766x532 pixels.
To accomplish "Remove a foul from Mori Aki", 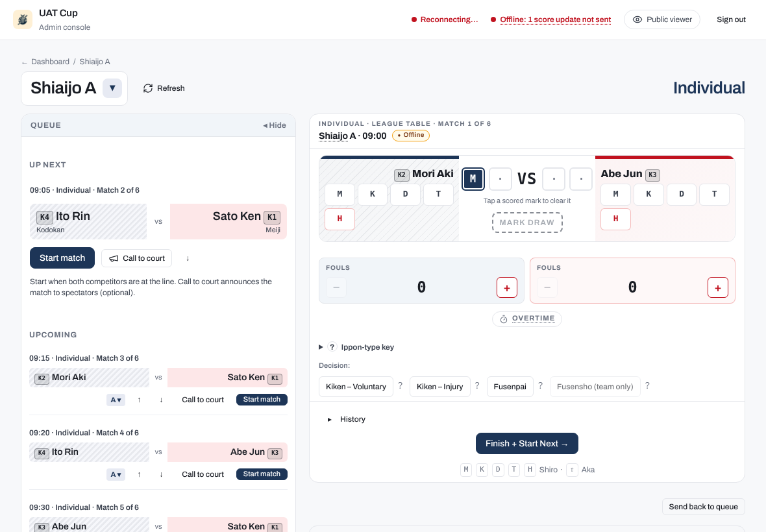I will click(336, 287).
